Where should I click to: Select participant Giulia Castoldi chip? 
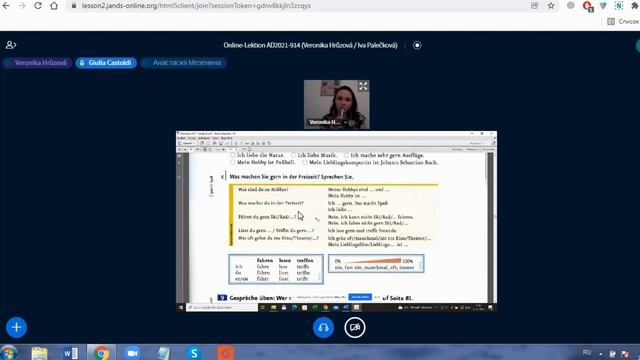pos(106,63)
